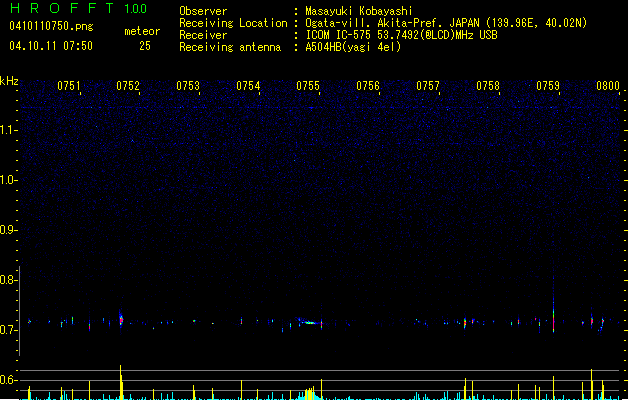Click the meteor count 25
This screenshot has width=629, height=400.
click(145, 46)
